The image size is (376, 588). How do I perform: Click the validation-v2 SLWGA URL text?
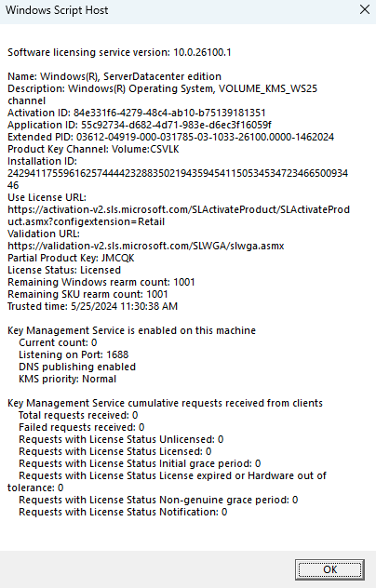[x=145, y=246]
